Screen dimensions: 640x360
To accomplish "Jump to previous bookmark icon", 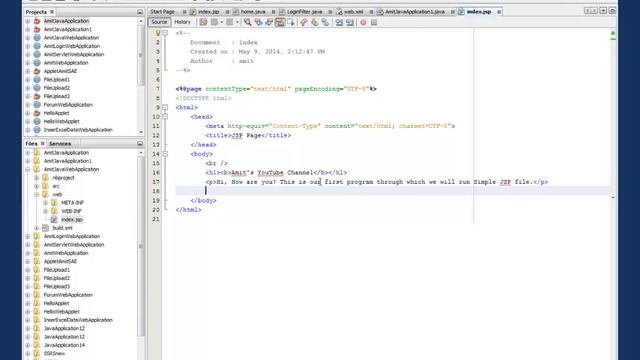I will (x=304, y=22).
